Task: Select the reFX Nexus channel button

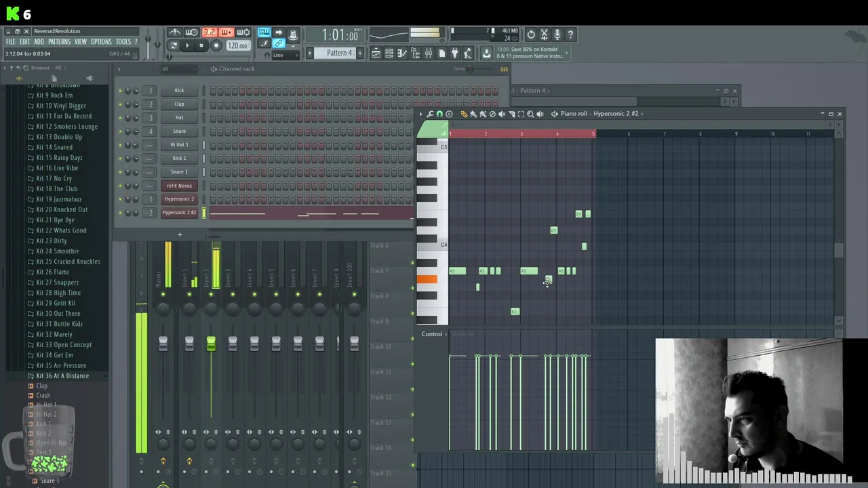Action: pos(179,186)
